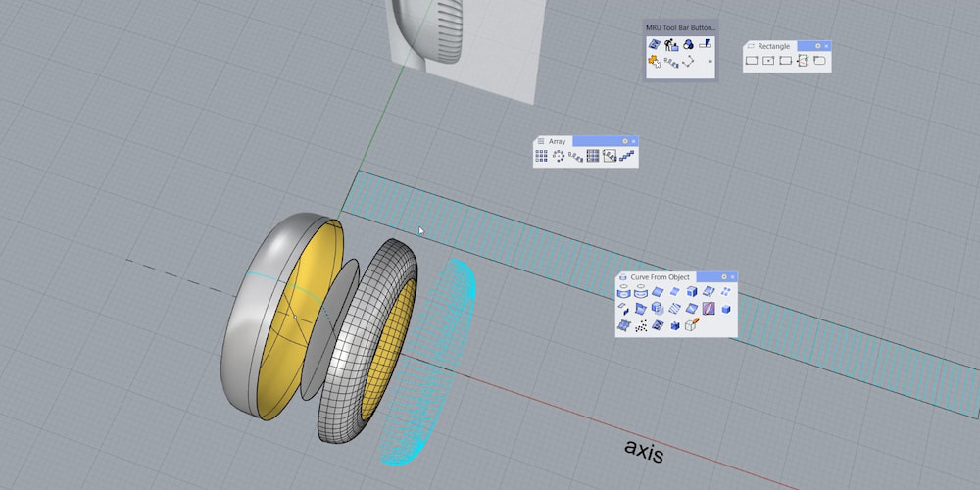
Task: Expand MRU toolbar overflow chevron
Action: coord(710,61)
